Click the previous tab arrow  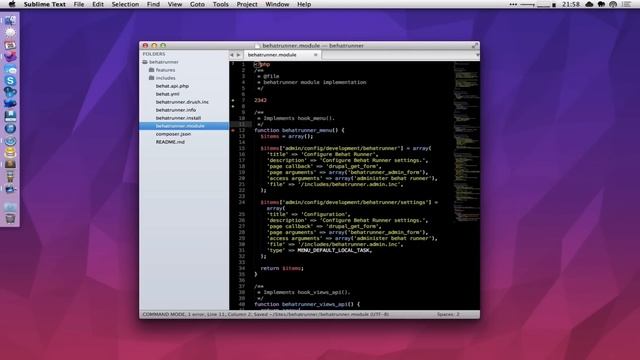click(x=232, y=55)
